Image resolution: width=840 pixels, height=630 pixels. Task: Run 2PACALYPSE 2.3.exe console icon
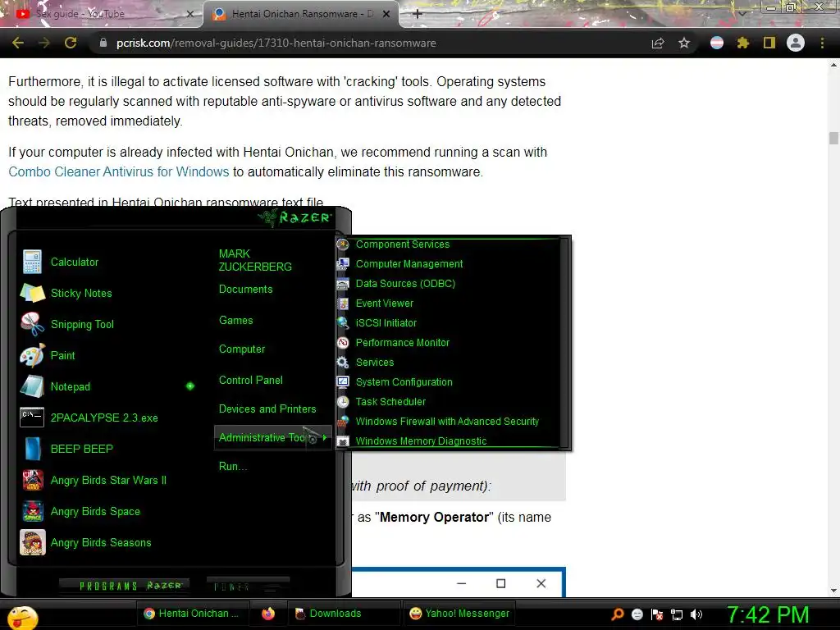[x=32, y=418]
